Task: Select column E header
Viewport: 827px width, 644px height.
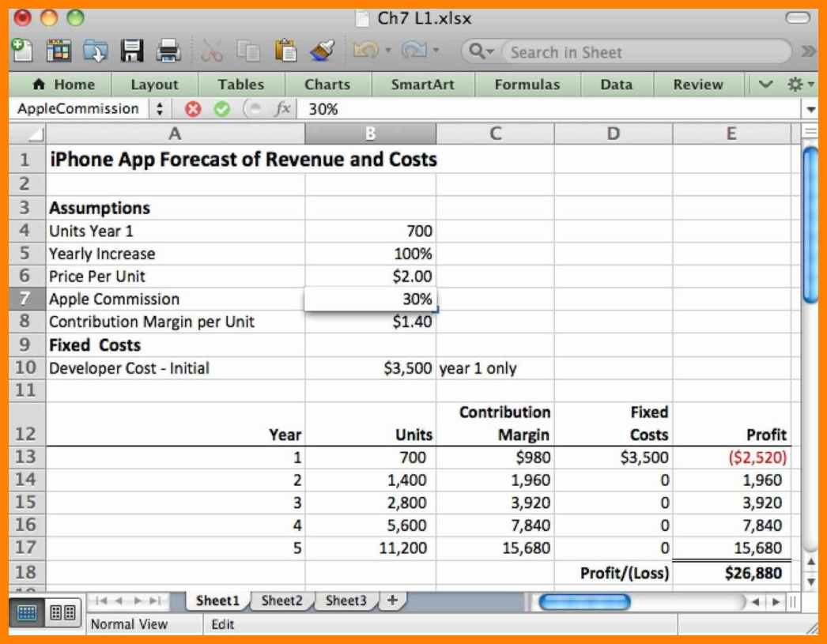Action: tap(731, 134)
